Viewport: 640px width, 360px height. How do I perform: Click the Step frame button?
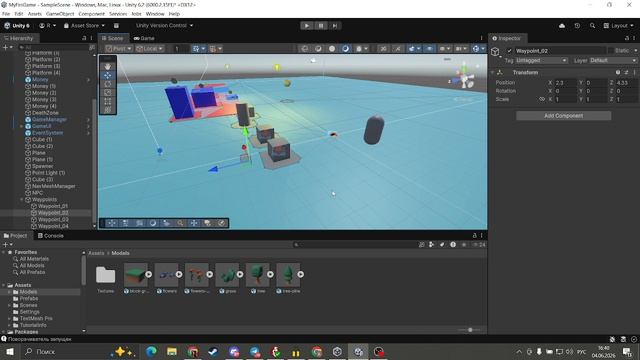pyautogui.click(x=335, y=25)
